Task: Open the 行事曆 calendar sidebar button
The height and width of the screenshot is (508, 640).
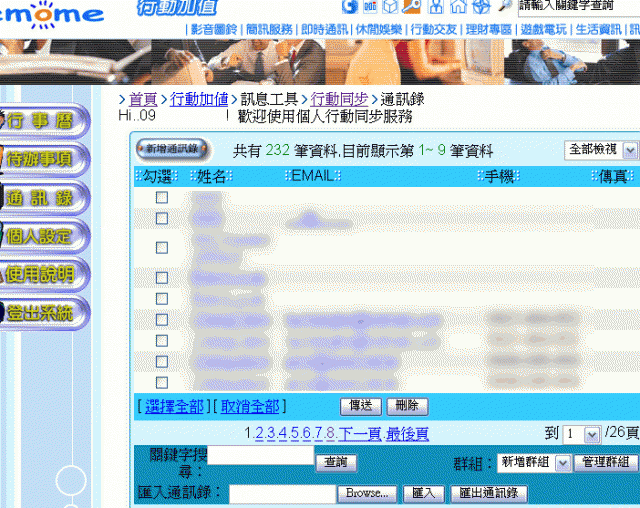Action: 44,121
